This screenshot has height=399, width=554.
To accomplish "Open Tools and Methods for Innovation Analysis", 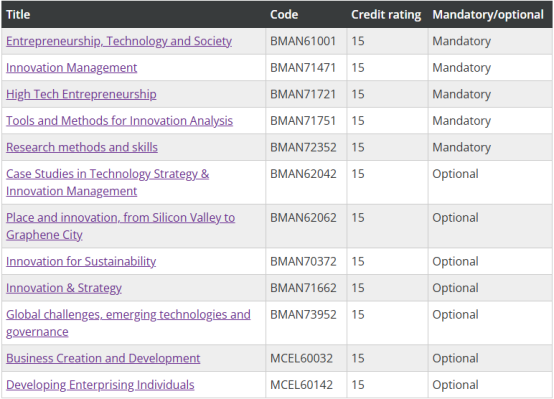I will click(x=119, y=121).
